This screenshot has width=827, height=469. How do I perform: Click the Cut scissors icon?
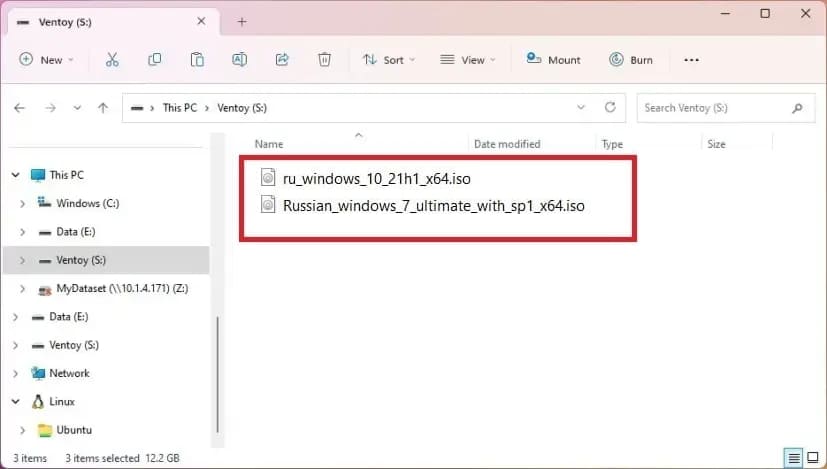click(112, 60)
